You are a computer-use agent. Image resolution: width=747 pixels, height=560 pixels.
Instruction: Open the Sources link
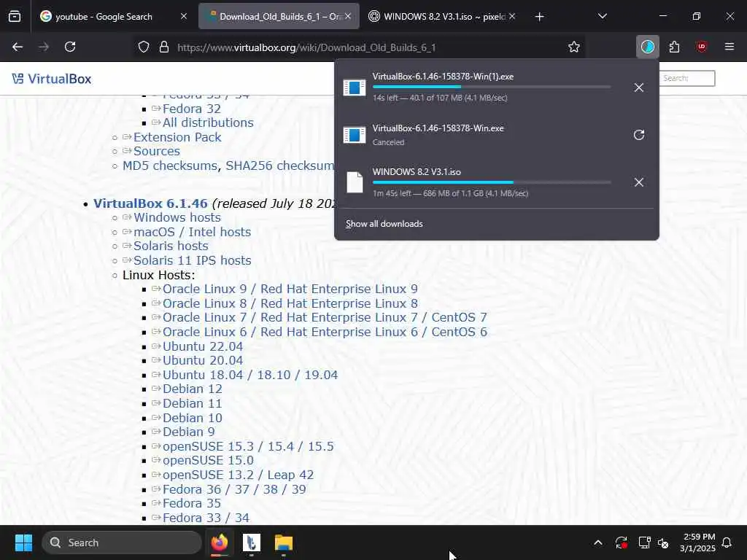157,152
